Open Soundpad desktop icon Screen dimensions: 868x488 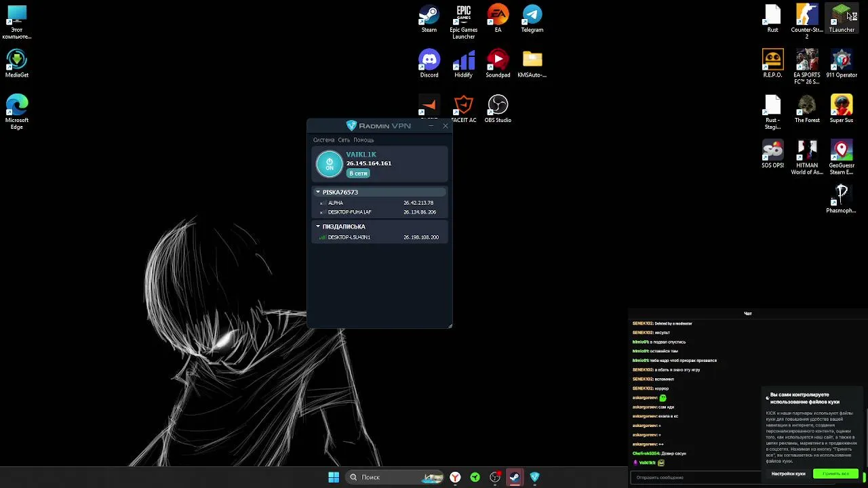498,64
